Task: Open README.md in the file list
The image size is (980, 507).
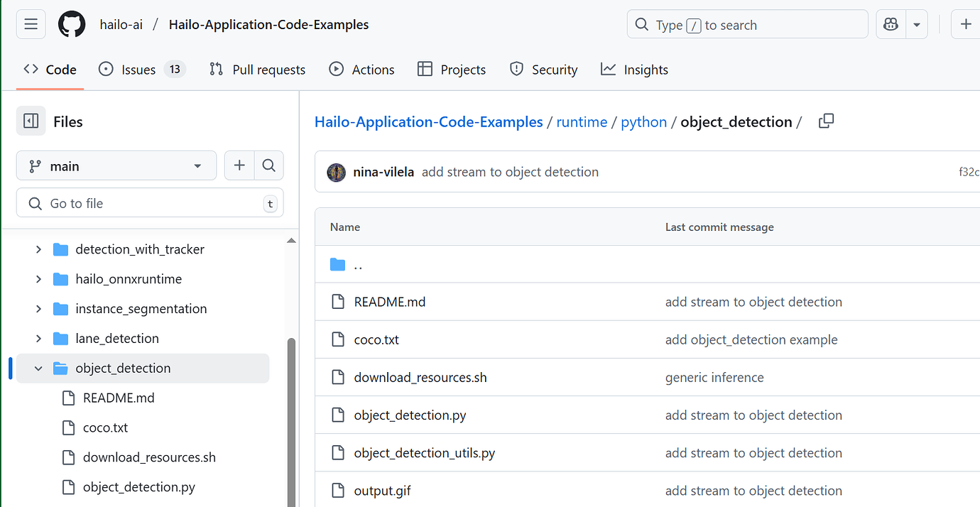Action: 390,302
